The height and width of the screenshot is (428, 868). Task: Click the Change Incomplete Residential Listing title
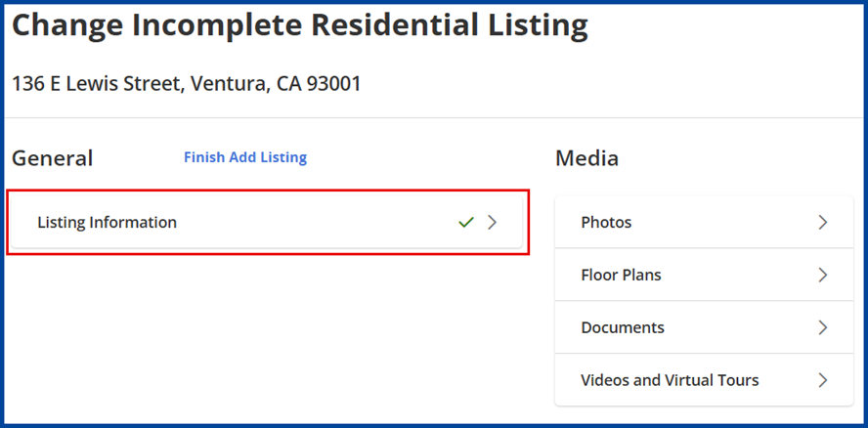pyautogui.click(x=299, y=26)
